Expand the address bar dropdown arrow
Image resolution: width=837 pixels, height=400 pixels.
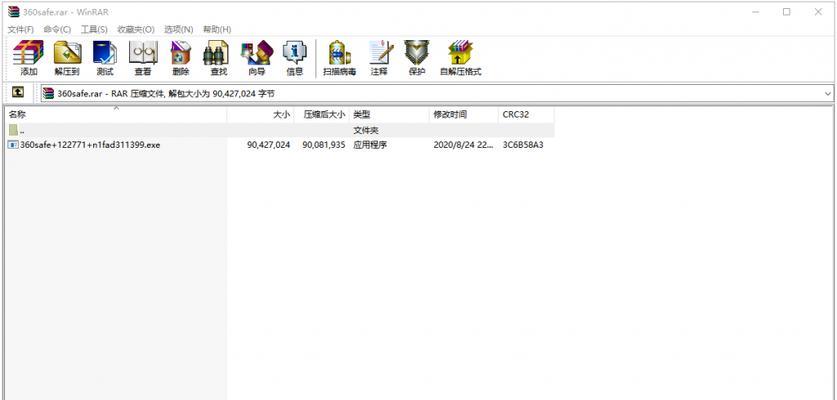coord(827,93)
